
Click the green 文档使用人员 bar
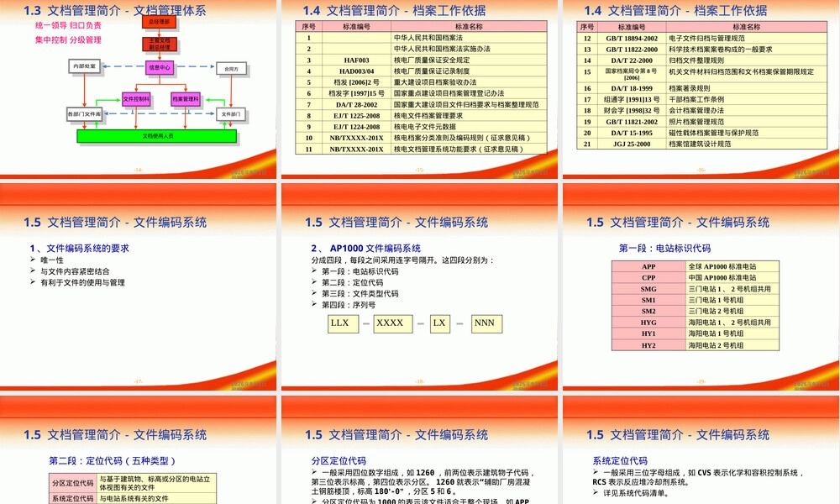click(157, 136)
